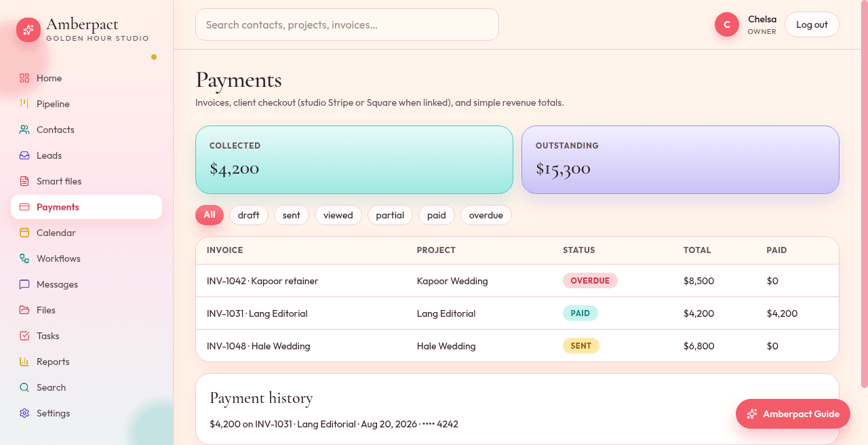Click the OVERDUE status badge
This screenshot has height=445, width=868.
590,281
